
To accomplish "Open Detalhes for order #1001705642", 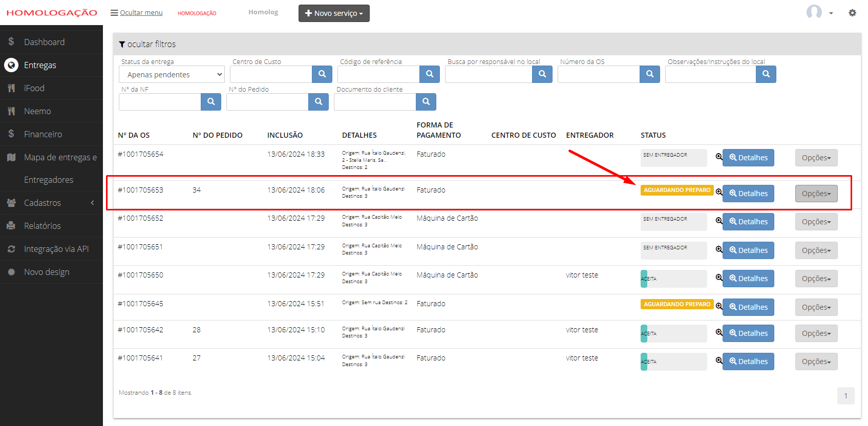I will click(x=748, y=333).
